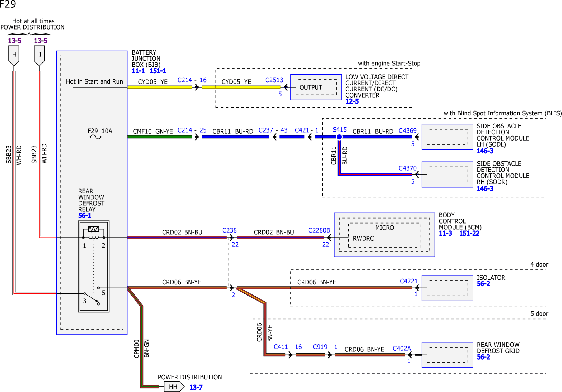Select the C2280B connector label
The height and width of the screenshot is (392, 562).
(x=319, y=230)
